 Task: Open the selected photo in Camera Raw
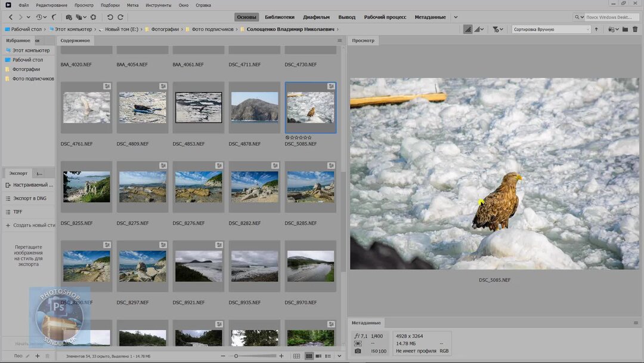tap(93, 17)
